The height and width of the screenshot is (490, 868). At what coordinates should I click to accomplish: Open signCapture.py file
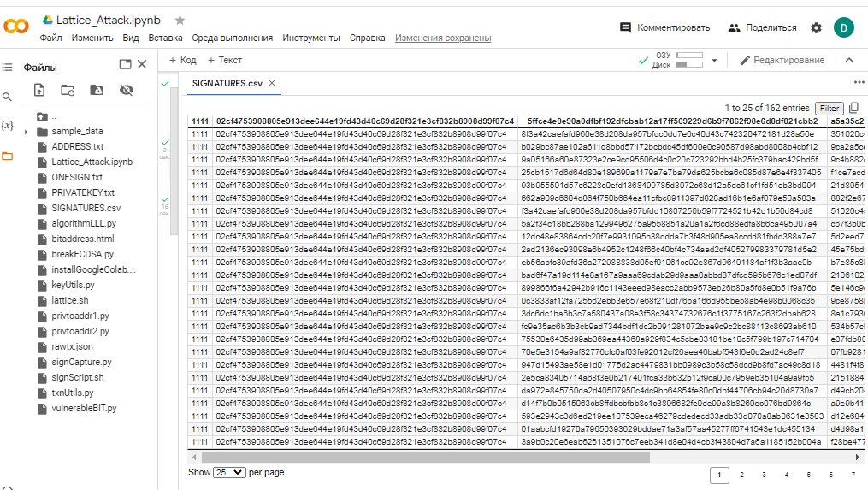click(81, 362)
